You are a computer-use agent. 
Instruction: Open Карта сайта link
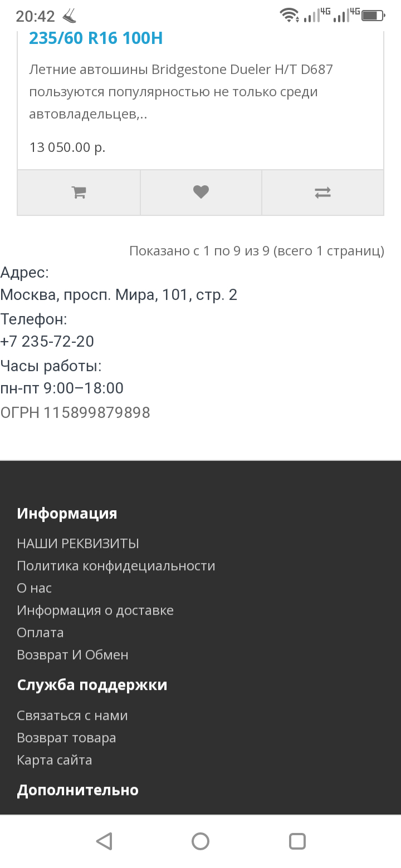pyautogui.click(x=55, y=760)
